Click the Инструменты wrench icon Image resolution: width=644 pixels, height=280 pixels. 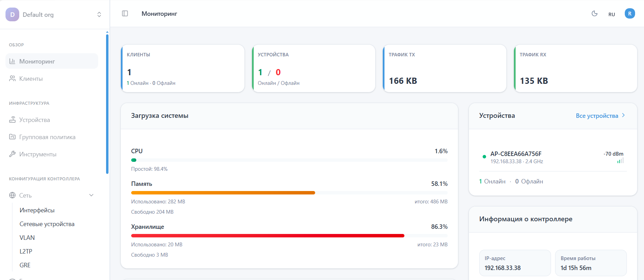(12, 154)
